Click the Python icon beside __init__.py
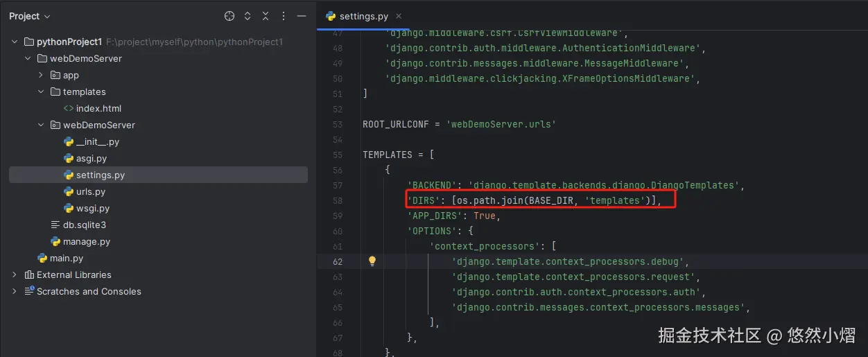868x357 pixels. point(69,141)
